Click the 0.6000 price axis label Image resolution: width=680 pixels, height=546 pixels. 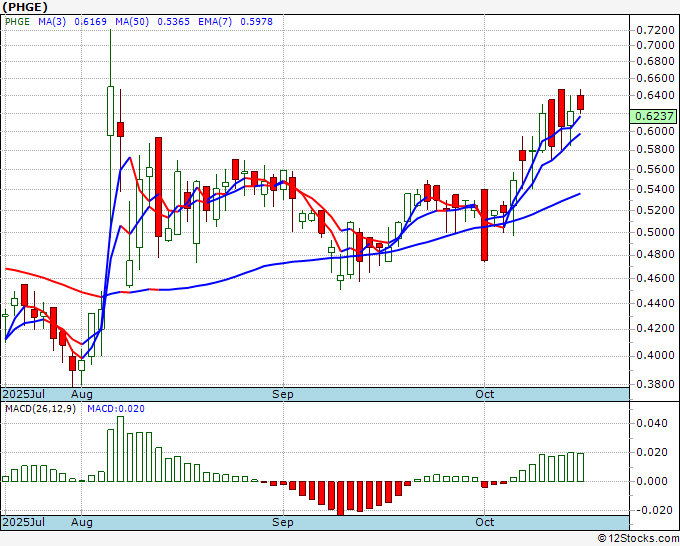[655, 131]
